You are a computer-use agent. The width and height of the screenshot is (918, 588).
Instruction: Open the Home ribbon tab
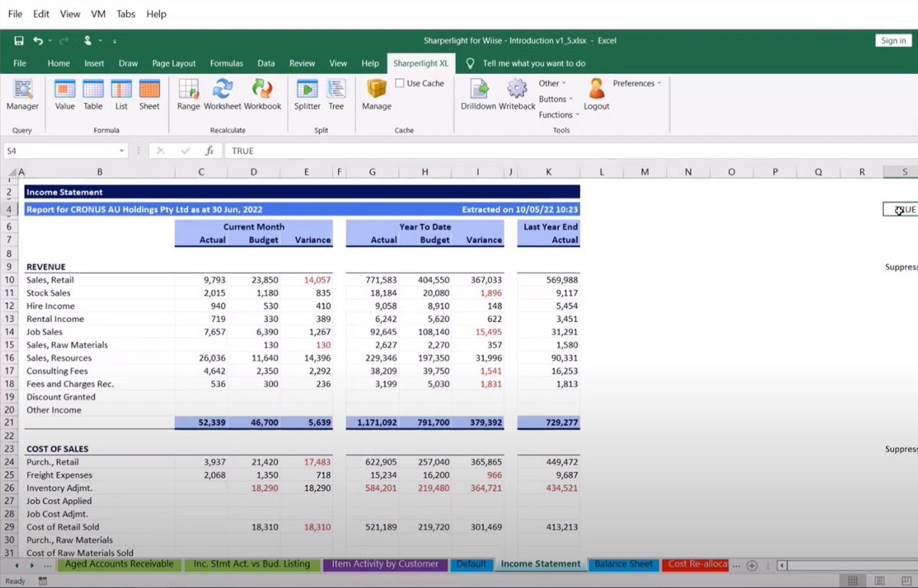tap(59, 63)
